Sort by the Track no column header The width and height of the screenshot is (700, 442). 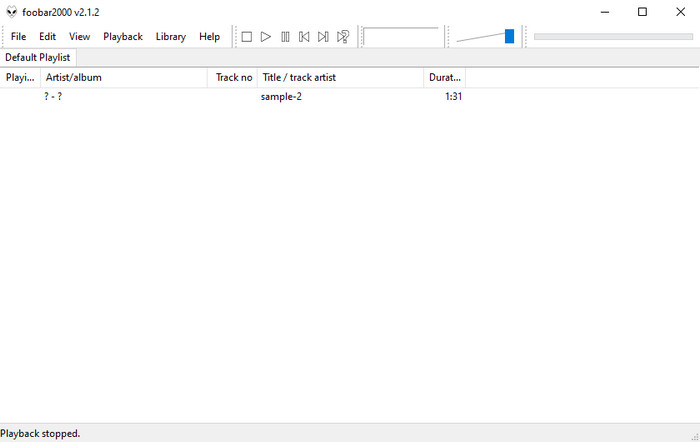(x=232, y=78)
